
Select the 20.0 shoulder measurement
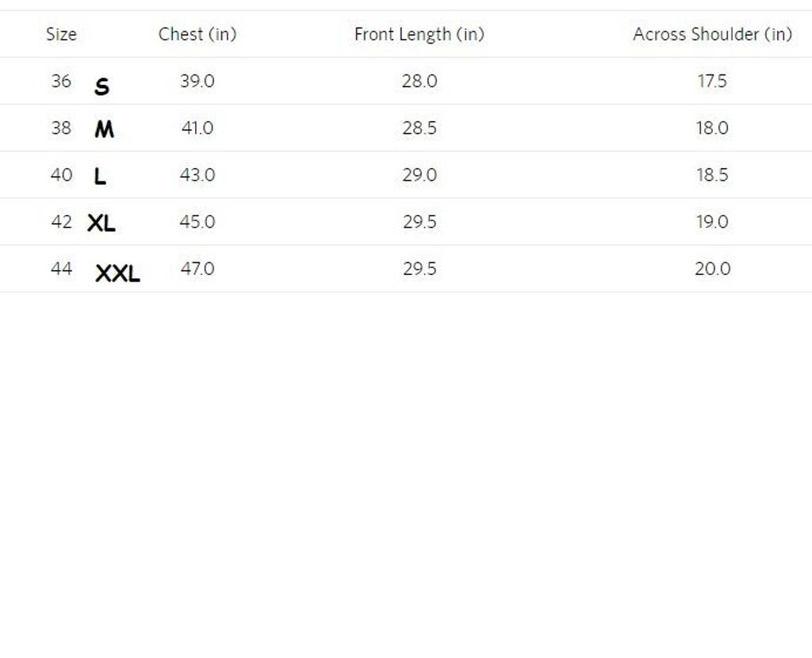click(x=712, y=269)
